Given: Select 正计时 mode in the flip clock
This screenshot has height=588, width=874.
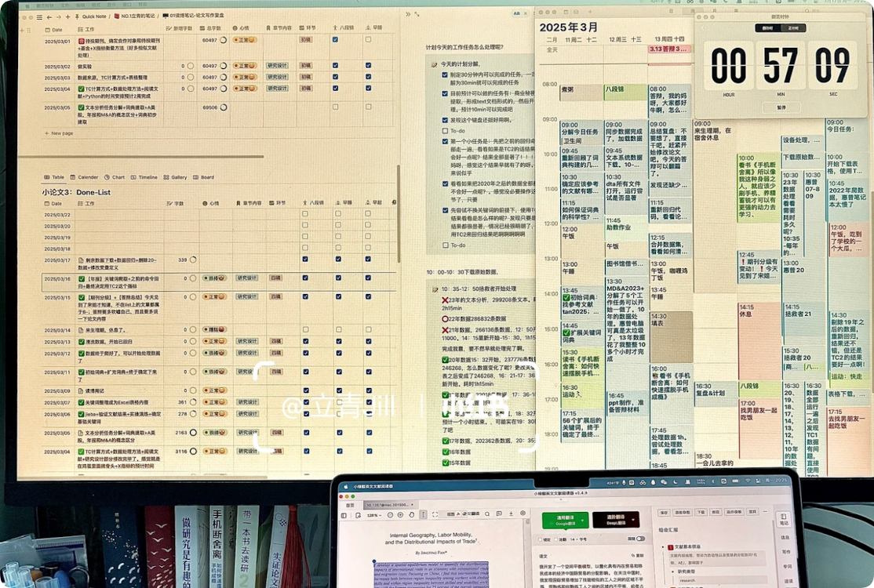Looking at the screenshot, I should click(793, 28).
